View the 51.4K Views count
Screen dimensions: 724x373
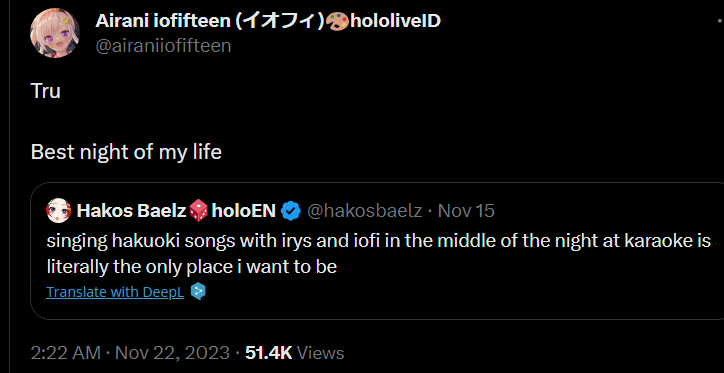click(295, 353)
